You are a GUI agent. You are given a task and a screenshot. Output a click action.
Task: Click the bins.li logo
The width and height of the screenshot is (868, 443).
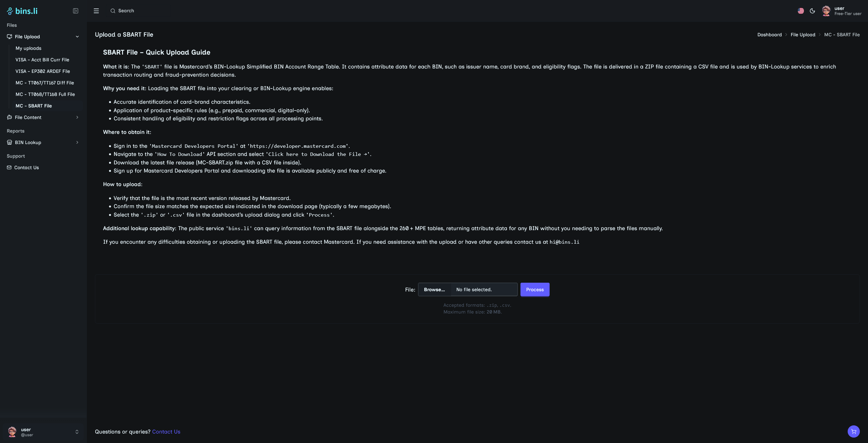click(22, 11)
